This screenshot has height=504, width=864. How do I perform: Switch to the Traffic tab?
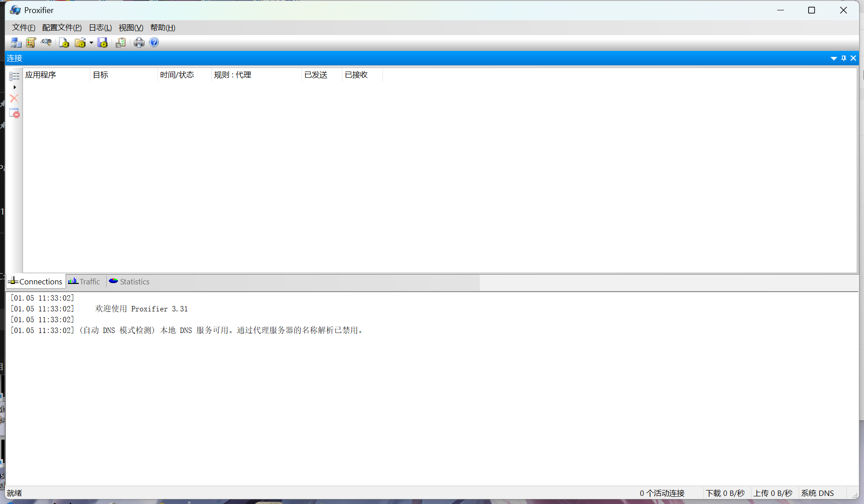pos(85,282)
